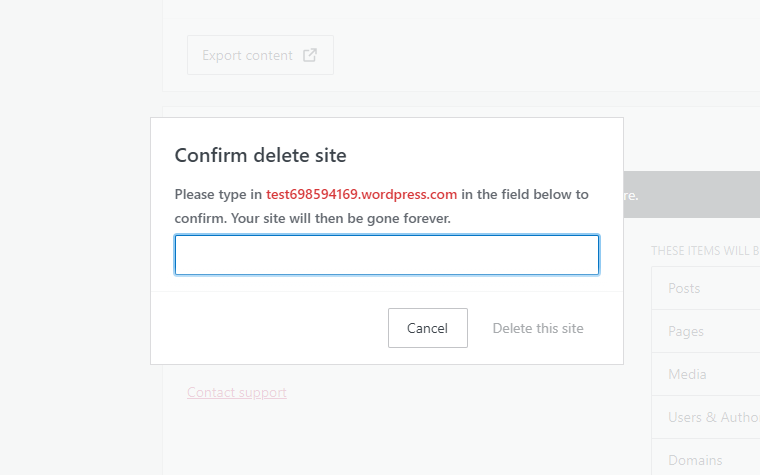This screenshot has width=760, height=475.
Task: Click the 'in the field below to' text
Action: [525, 194]
